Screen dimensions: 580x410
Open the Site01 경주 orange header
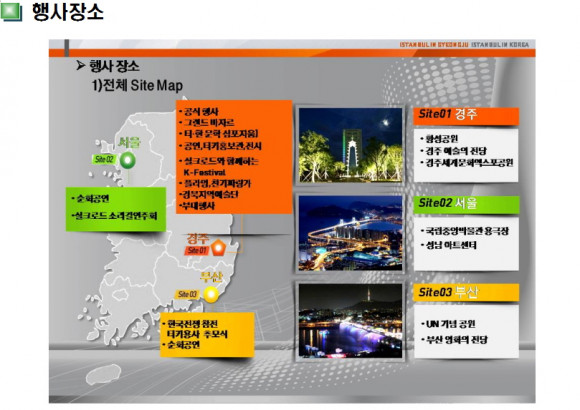[x=466, y=116]
